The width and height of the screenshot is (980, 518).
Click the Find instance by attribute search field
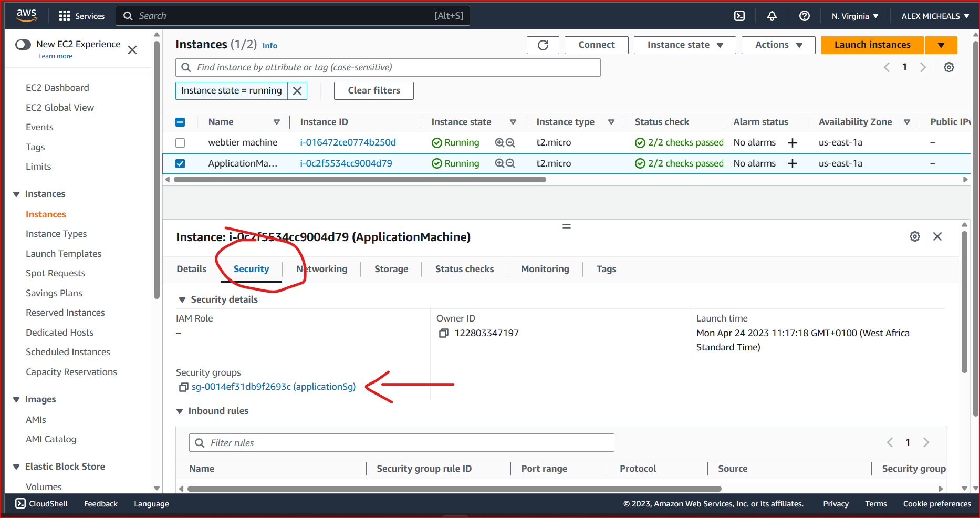coord(388,67)
